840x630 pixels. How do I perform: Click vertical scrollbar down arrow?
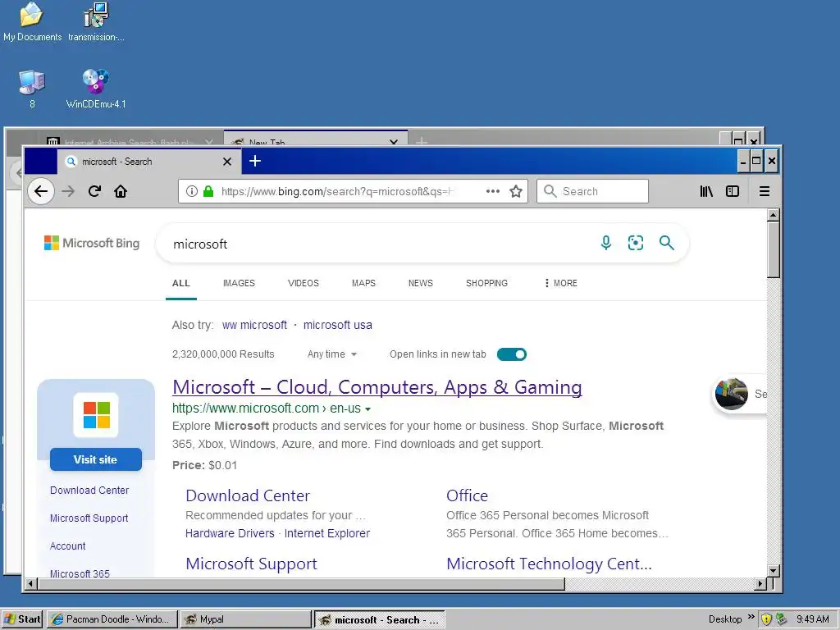click(x=773, y=571)
